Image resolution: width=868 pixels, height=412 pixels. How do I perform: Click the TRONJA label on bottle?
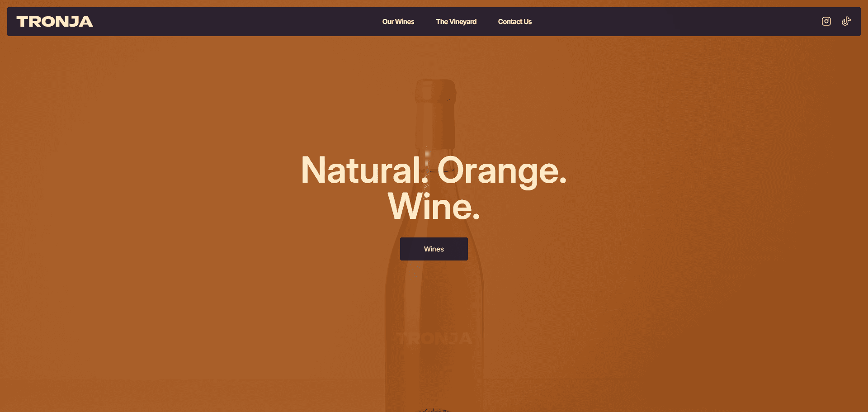pyautogui.click(x=434, y=338)
